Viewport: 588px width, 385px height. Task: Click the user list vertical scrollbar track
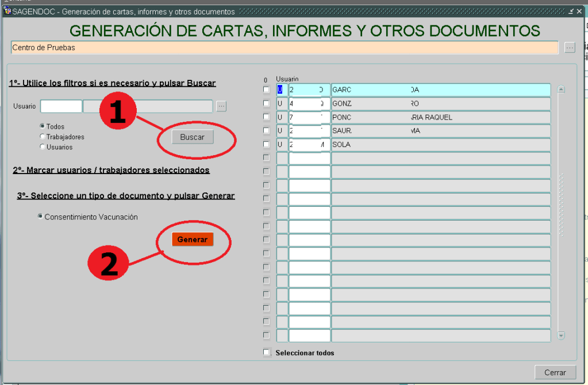562,207
